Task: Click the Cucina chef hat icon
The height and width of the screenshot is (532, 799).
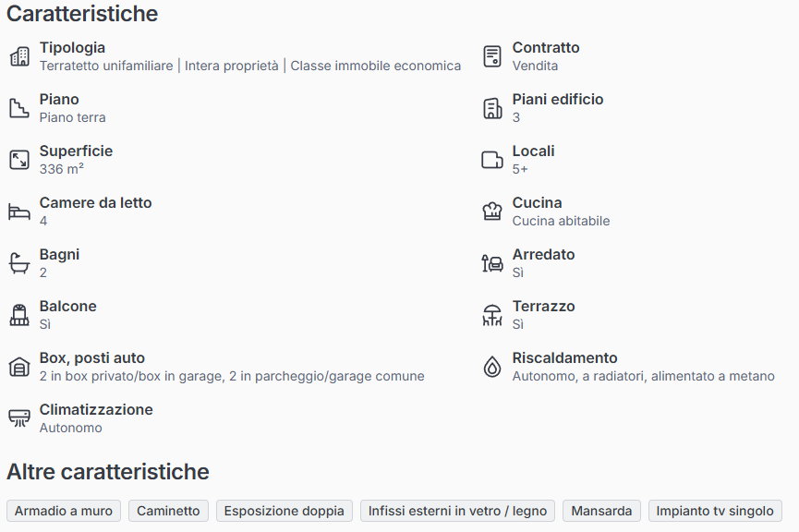Action: [x=492, y=212]
